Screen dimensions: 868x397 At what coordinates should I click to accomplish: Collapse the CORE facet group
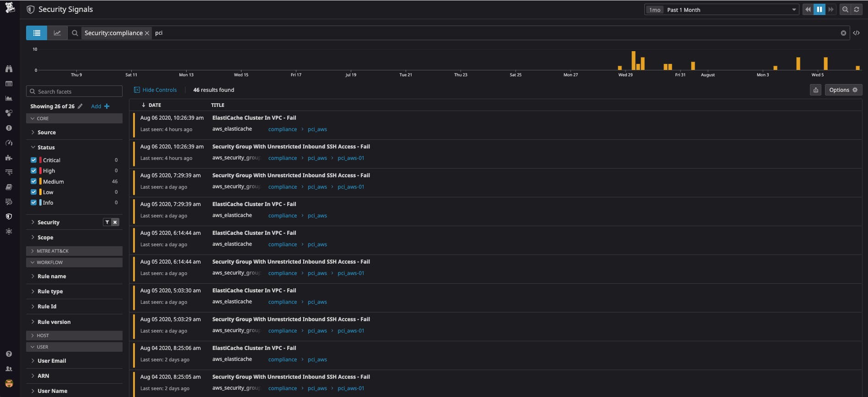[x=74, y=118]
